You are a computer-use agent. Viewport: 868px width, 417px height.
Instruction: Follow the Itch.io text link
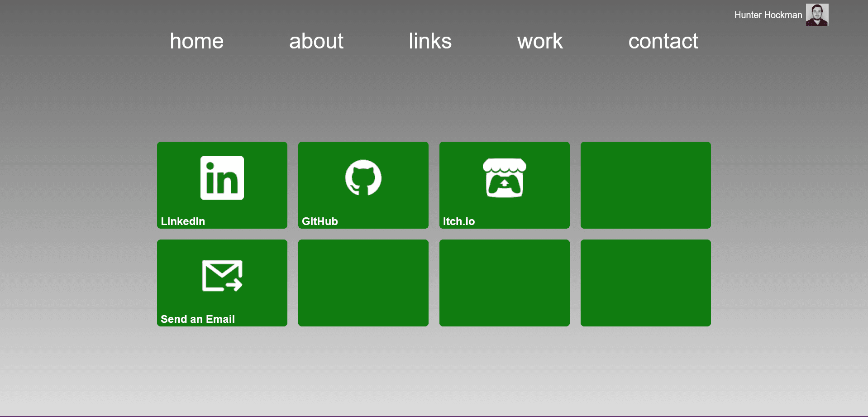(459, 221)
